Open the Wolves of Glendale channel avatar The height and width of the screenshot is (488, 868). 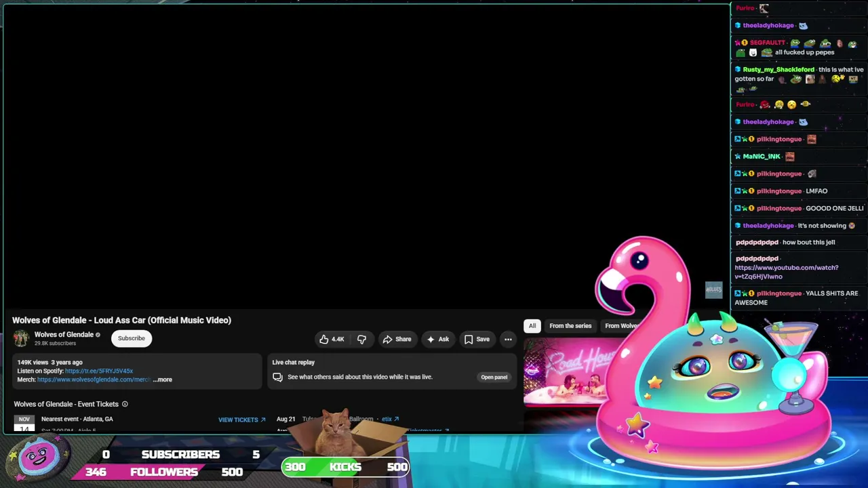22,338
